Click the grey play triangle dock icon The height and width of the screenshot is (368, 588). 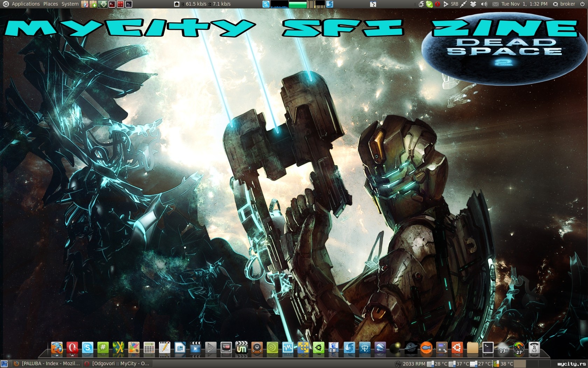(x=211, y=348)
